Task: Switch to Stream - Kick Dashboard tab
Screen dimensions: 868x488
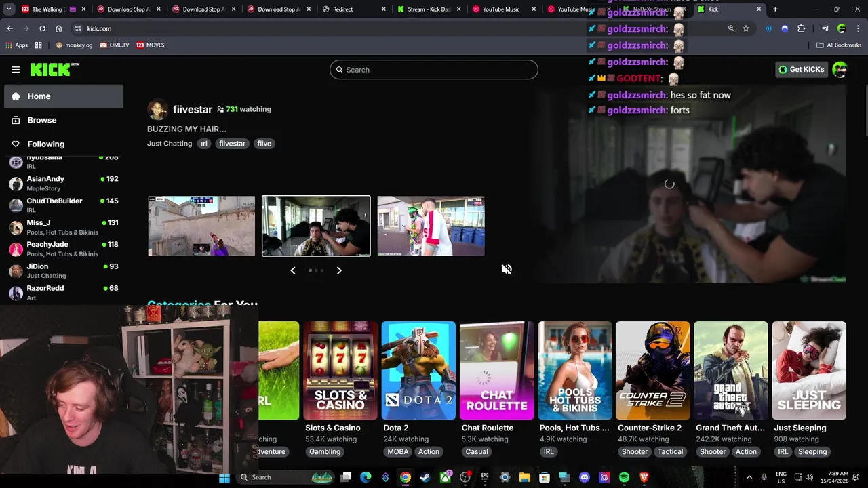Action: (429, 9)
